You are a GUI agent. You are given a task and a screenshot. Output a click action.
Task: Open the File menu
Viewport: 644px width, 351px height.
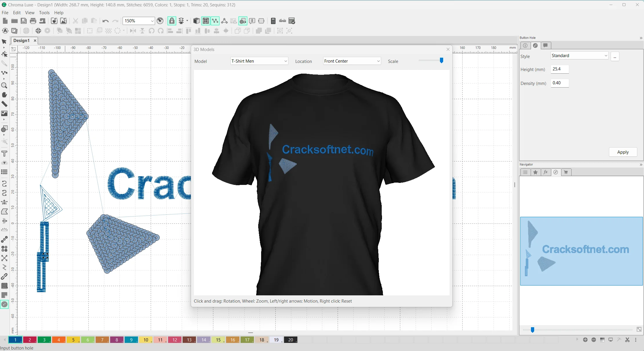click(x=5, y=13)
